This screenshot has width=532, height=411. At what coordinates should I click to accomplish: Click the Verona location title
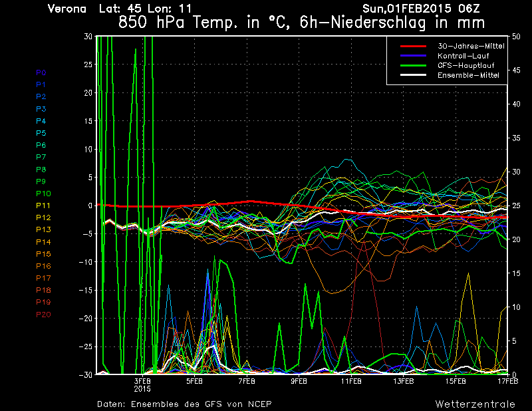pyautogui.click(x=68, y=9)
